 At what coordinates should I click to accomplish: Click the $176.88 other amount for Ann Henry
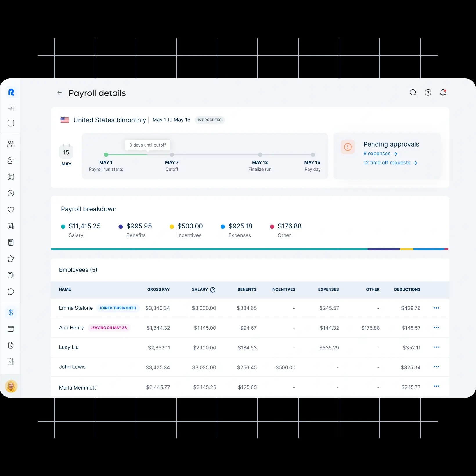point(370,328)
